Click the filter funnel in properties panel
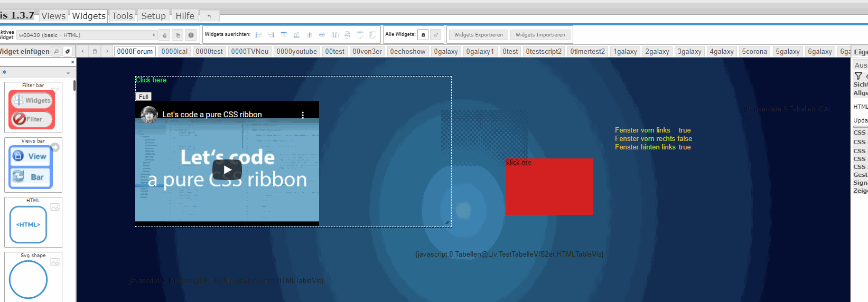Viewport: 868px width, 302px height. click(858, 76)
